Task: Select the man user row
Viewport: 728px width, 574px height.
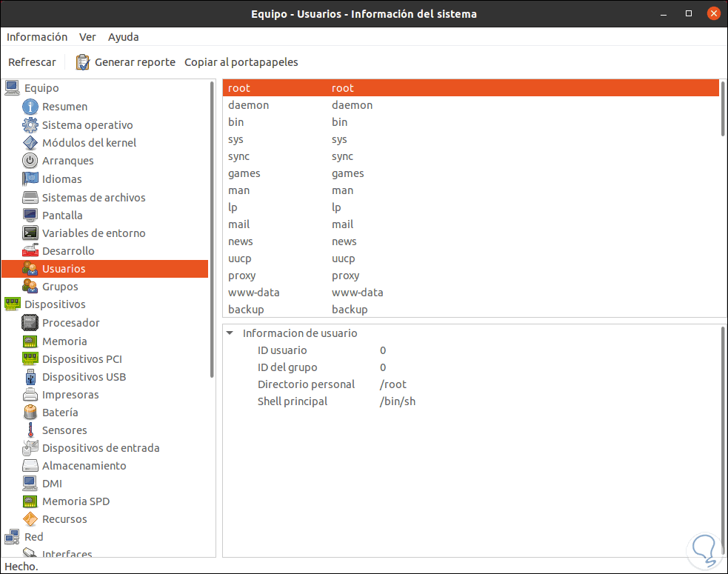Action: tap(471, 190)
